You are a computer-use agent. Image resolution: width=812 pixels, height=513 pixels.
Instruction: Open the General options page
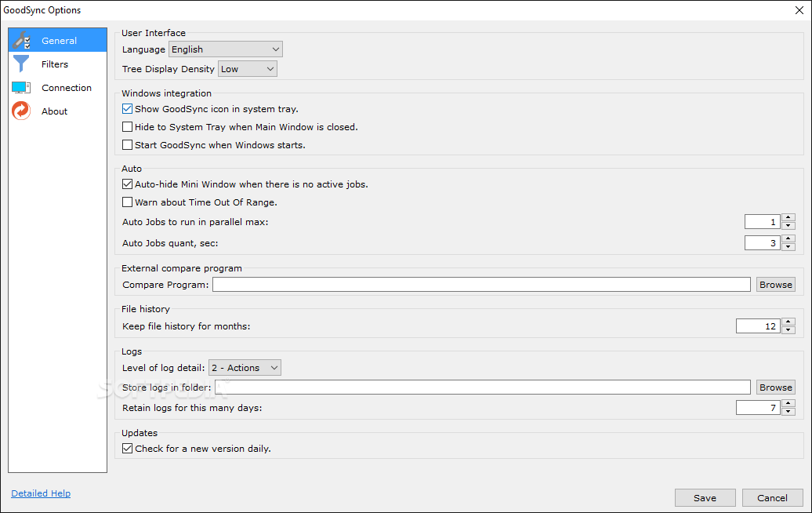click(57, 41)
